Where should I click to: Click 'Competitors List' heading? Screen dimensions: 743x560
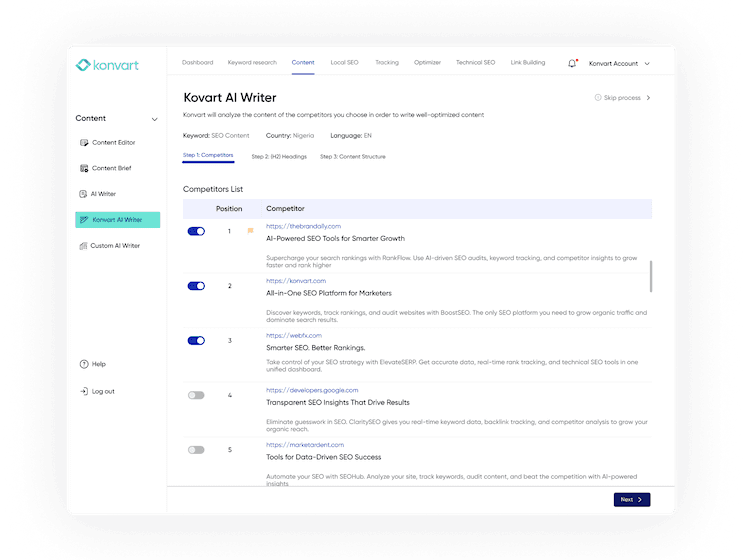coord(213,189)
